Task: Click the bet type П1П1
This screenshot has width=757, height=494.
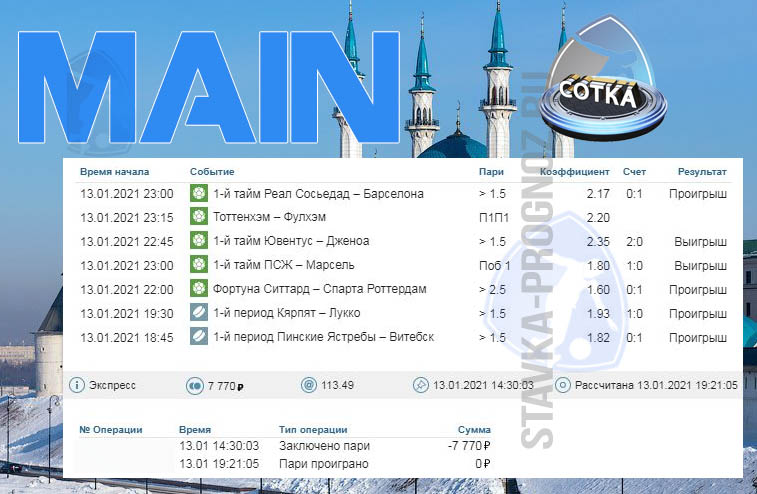Action: tap(494, 218)
